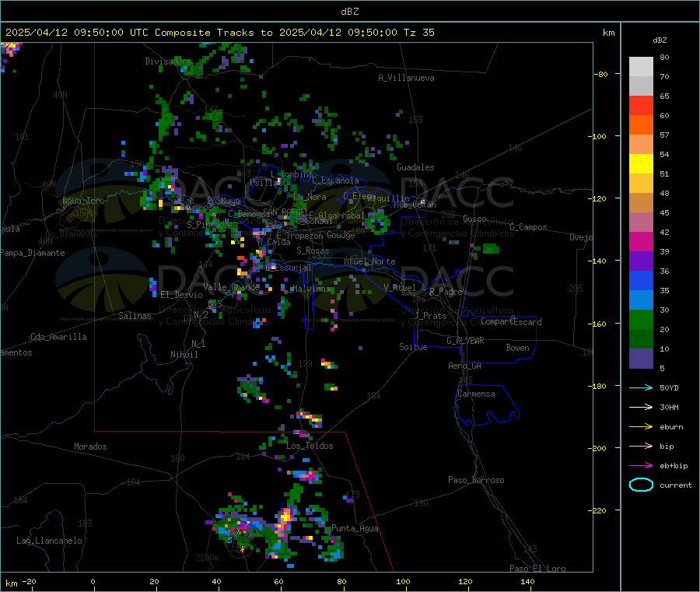Image resolution: width=700 pixels, height=592 pixels.
Task: Click the dBZ title at top
Action: click(x=349, y=12)
